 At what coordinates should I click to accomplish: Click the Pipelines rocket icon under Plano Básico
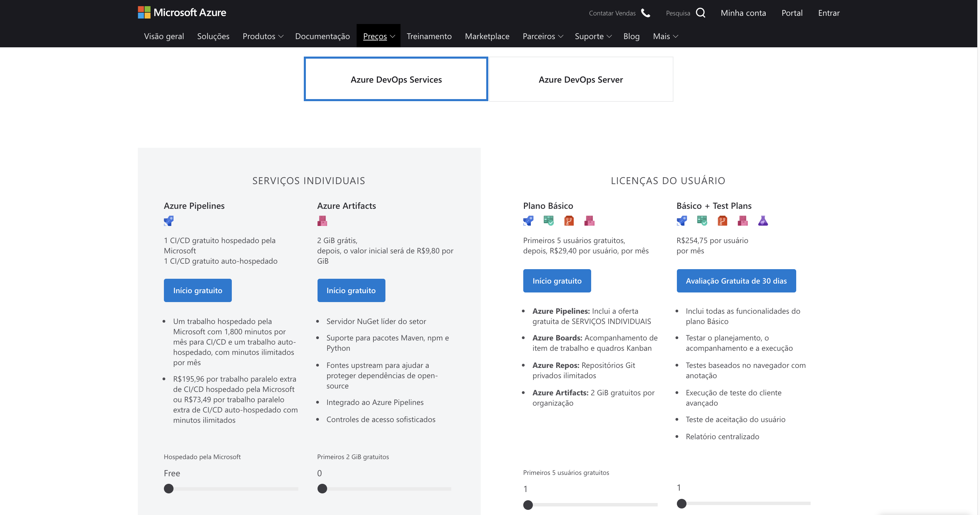tap(528, 221)
